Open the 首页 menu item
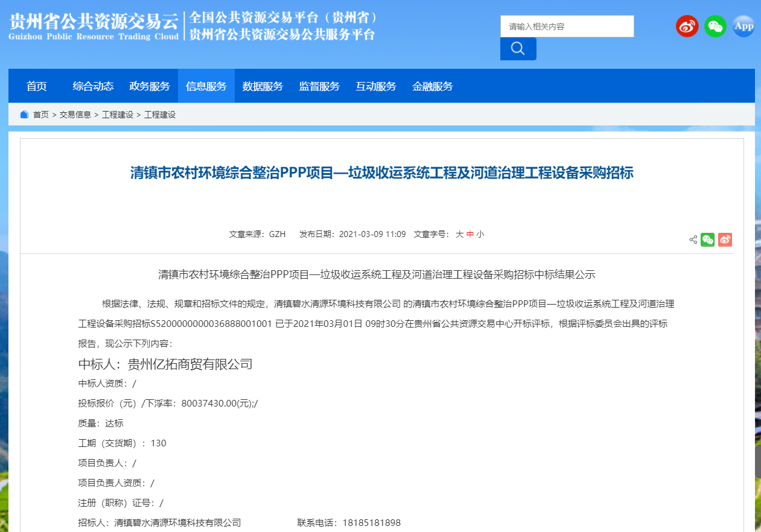The width and height of the screenshot is (761, 532). tap(38, 86)
